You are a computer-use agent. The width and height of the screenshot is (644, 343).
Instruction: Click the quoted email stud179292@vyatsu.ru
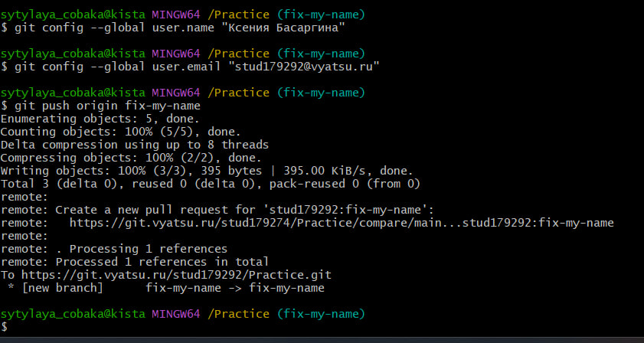coord(304,67)
